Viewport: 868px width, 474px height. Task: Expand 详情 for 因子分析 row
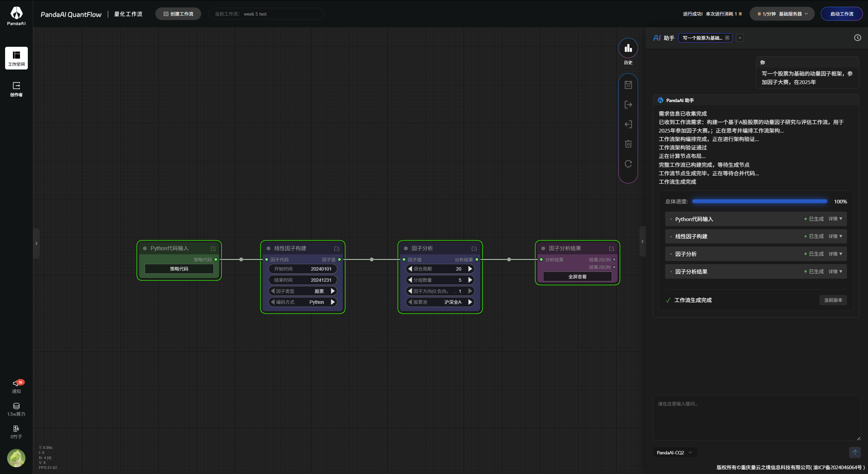pos(835,254)
